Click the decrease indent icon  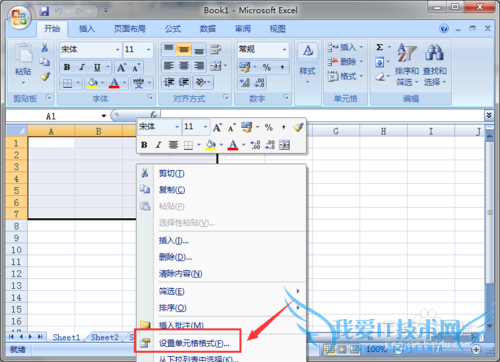click(x=169, y=82)
